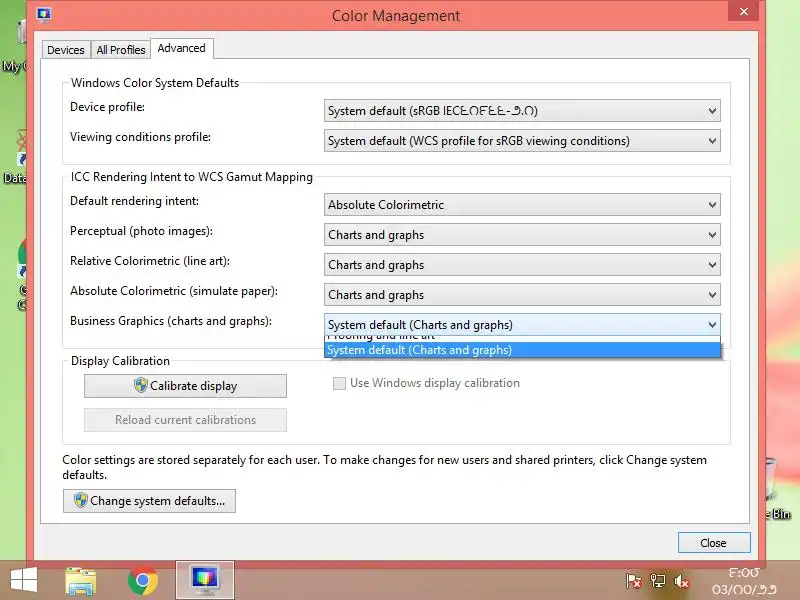Click the Color Management taskbar icon
Viewport: 800px width, 600px height.
[x=205, y=580]
